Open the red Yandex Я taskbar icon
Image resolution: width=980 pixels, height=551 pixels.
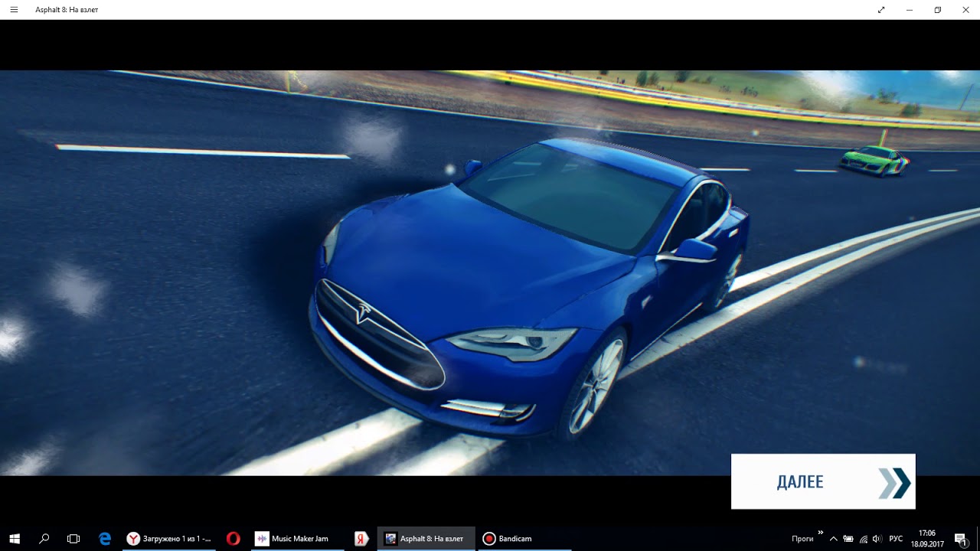pos(361,539)
